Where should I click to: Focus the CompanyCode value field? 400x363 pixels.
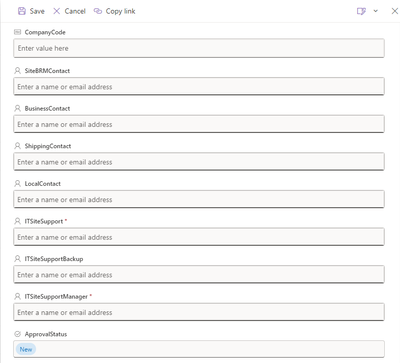pyautogui.click(x=199, y=48)
